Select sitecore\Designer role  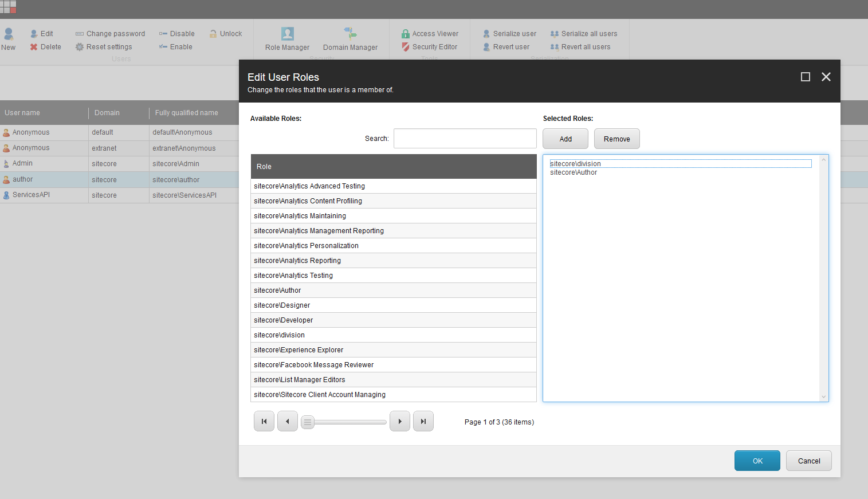(394, 305)
